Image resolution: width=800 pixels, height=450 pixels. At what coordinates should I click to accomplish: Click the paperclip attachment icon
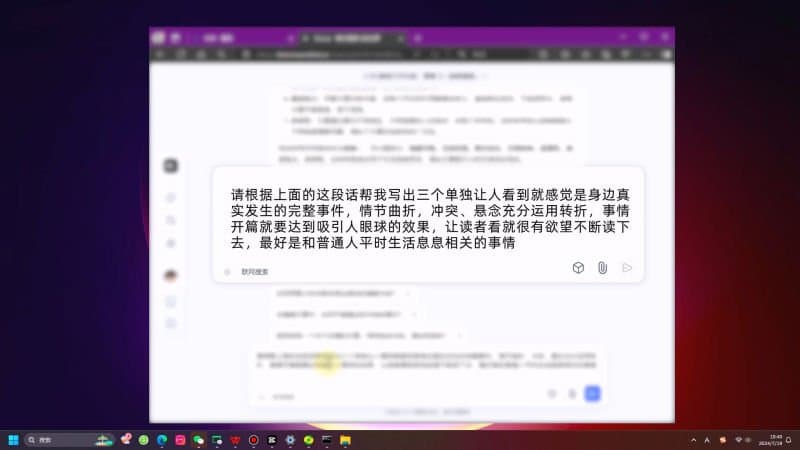pos(603,268)
